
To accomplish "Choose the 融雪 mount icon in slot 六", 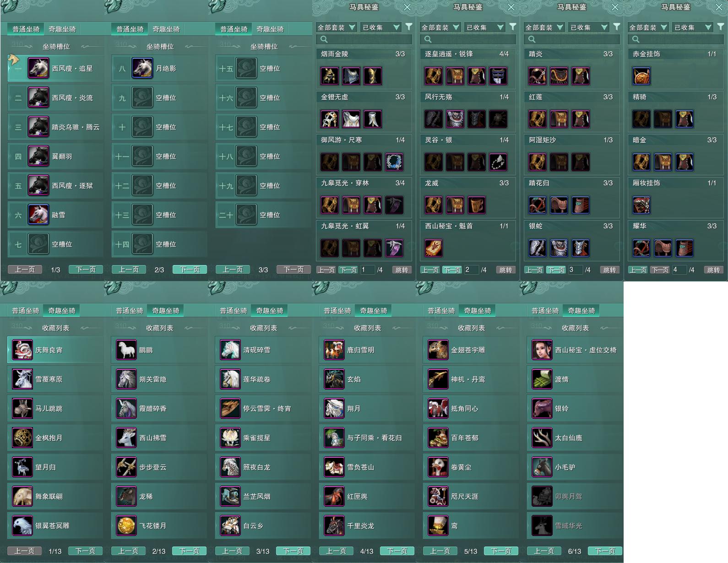I will coord(38,215).
